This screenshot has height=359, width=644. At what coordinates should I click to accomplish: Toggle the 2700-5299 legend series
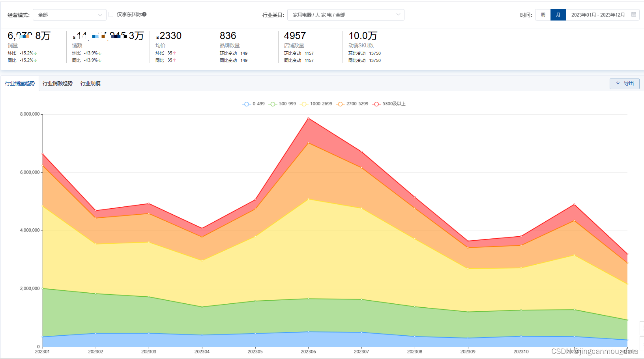(x=352, y=104)
